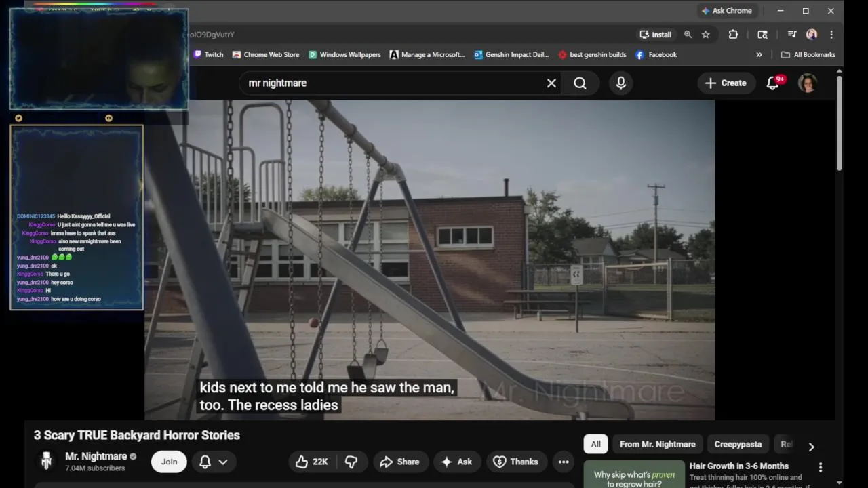Click the YouTube search magnifier button

point(580,83)
